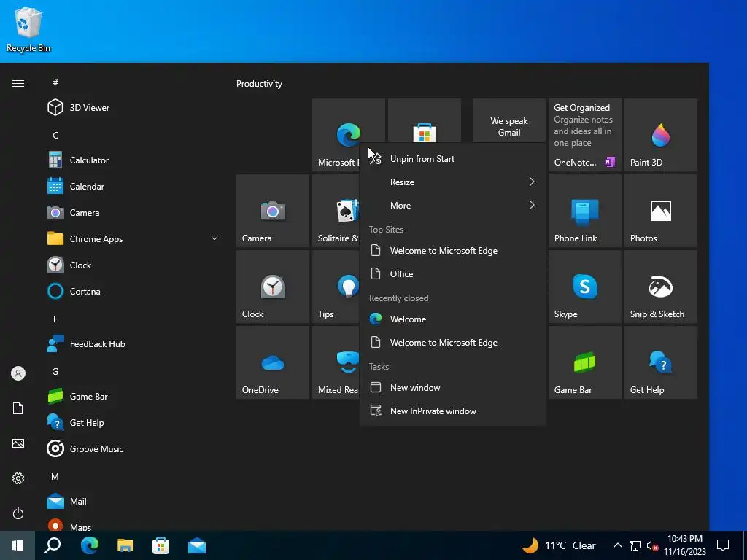Open the Microsoft Store tile
The height and width of the screenshot is (560, 747).
(425, 120)
